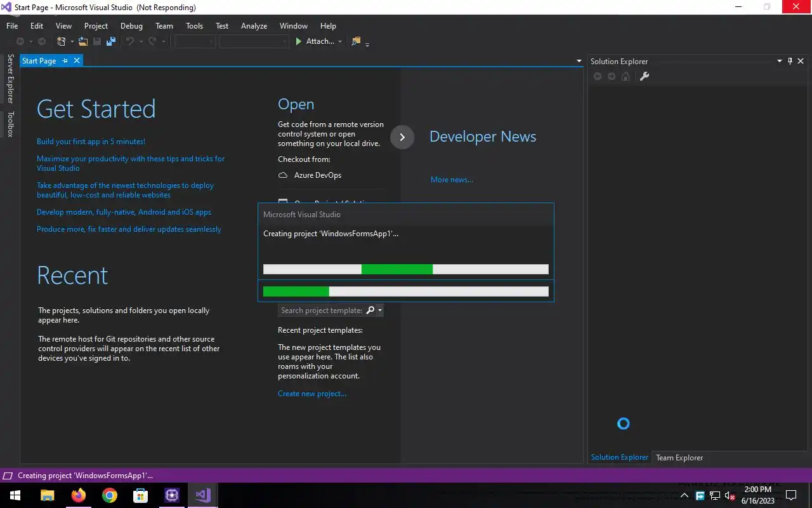Open File Explorer from the taskbar
812x508 pixels.
pyautogui.click(x=48, y=495)
